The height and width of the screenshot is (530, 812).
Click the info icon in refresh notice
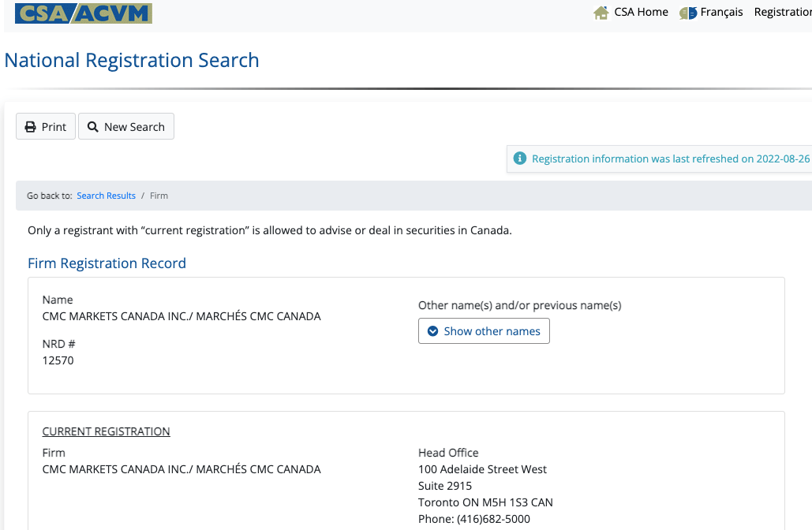tap(520, 159)
